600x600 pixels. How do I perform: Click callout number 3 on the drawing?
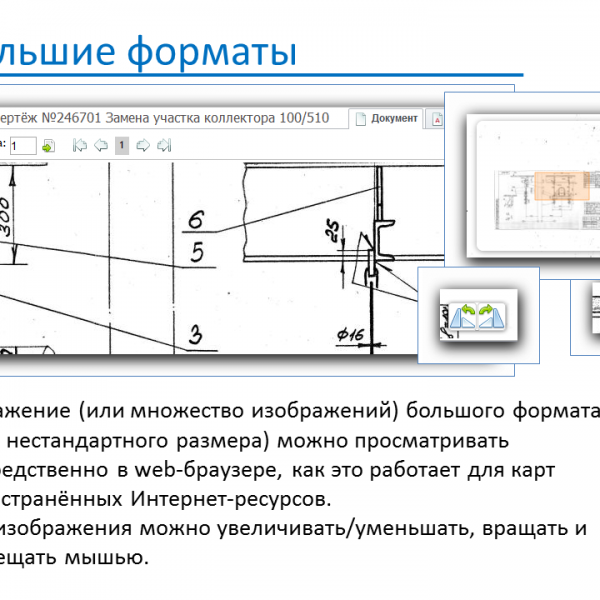tap(197, 334)
